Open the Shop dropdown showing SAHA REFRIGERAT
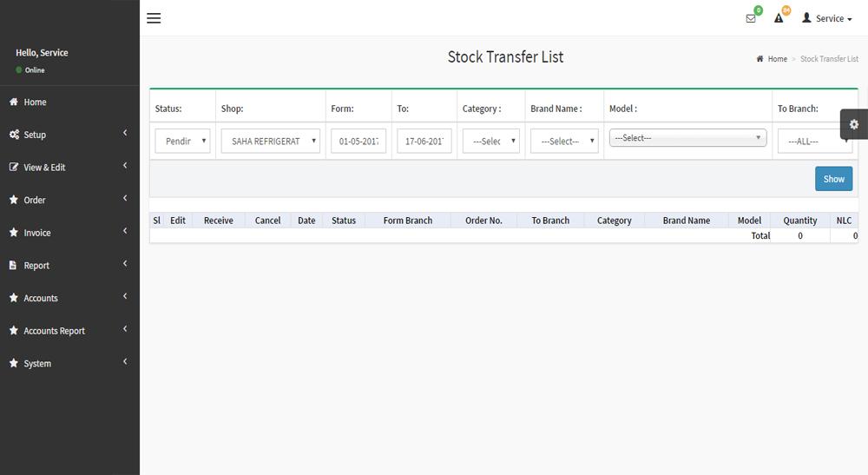The image size is (868, 475). (270, 141)
